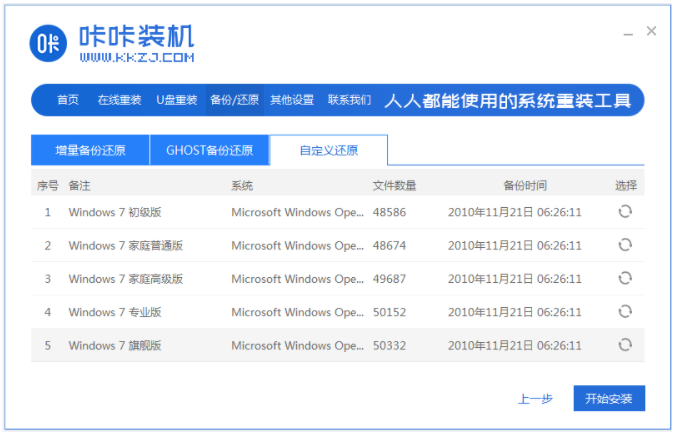Close the 咔咔装机 window
The image size is (675, 433).
point(651,31)
